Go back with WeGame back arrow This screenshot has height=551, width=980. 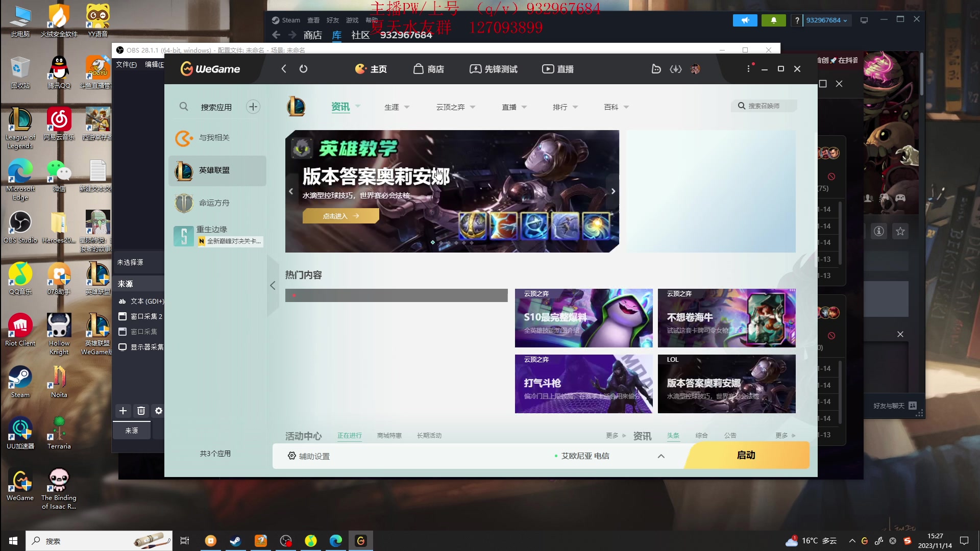pos(284,69)
